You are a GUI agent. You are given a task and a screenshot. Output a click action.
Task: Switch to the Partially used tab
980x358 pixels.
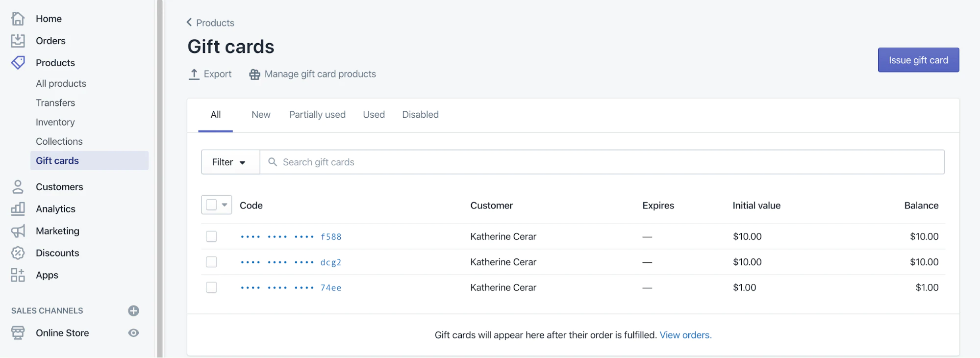pos(317,115)
